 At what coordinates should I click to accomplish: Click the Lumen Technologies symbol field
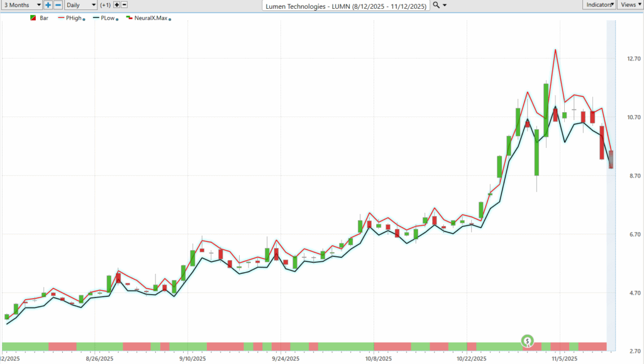(345, 5)
